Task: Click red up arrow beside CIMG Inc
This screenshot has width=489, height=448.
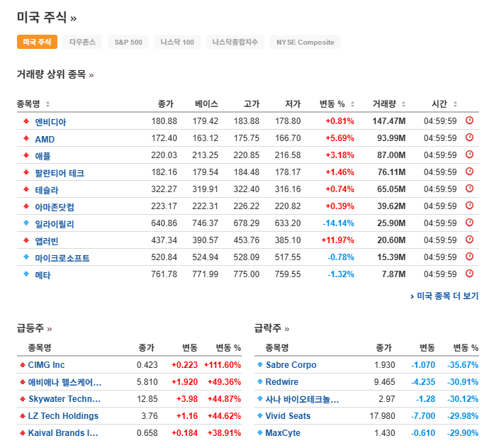Action: (x=23, y=364)
